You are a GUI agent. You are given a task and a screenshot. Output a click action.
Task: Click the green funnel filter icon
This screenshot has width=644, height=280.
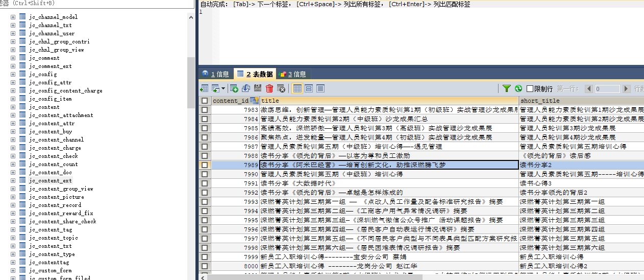point(506,88)
